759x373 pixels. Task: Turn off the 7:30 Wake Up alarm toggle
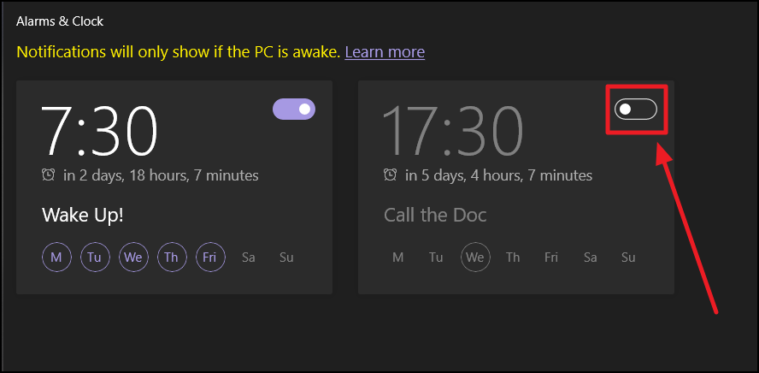click(x=294, y=109)
